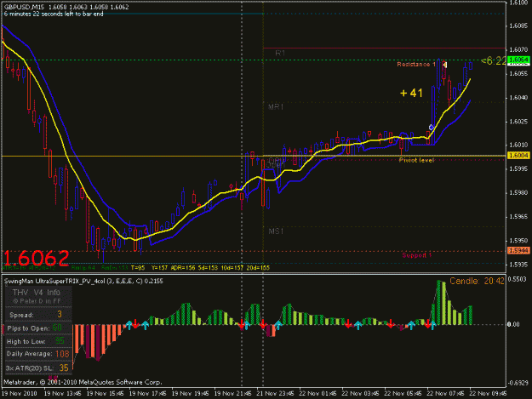Click the 'T=95' range value
This screenshot has height=399, width=532.
[138, 268]
